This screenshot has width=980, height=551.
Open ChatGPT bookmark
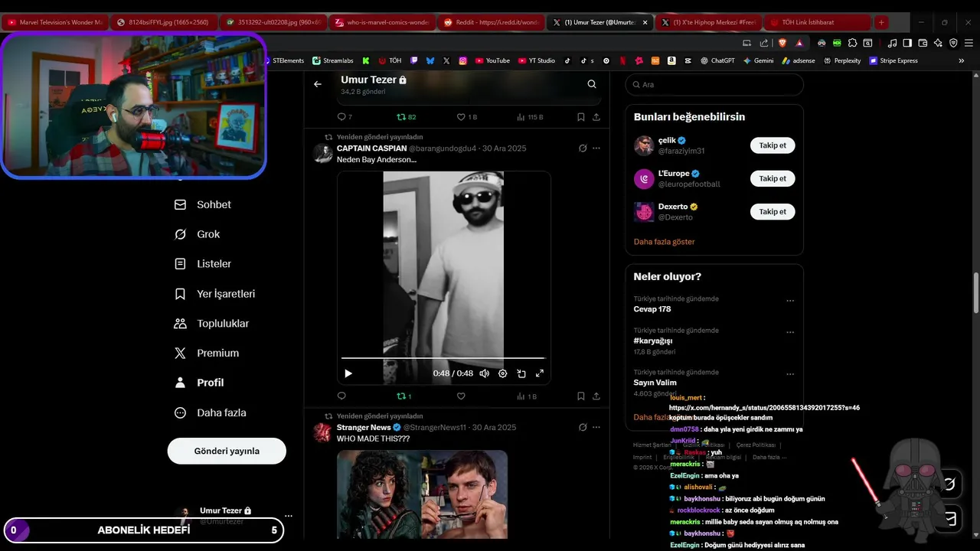pos(717,60)
